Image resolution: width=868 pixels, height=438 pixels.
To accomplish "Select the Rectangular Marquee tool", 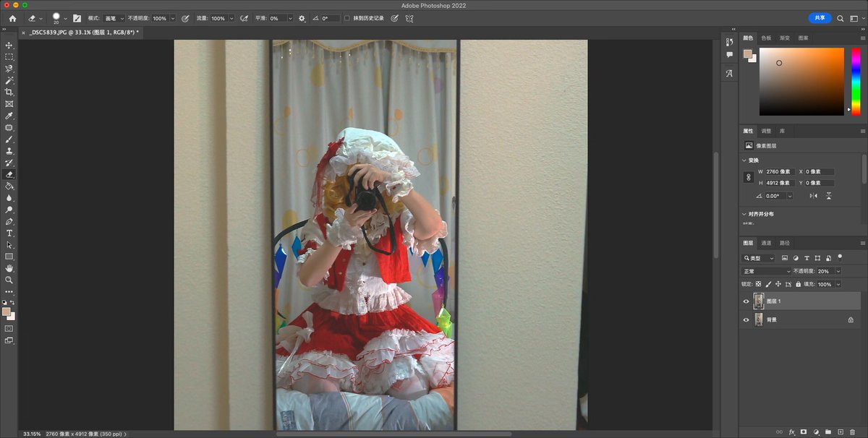I will (9, 56).
